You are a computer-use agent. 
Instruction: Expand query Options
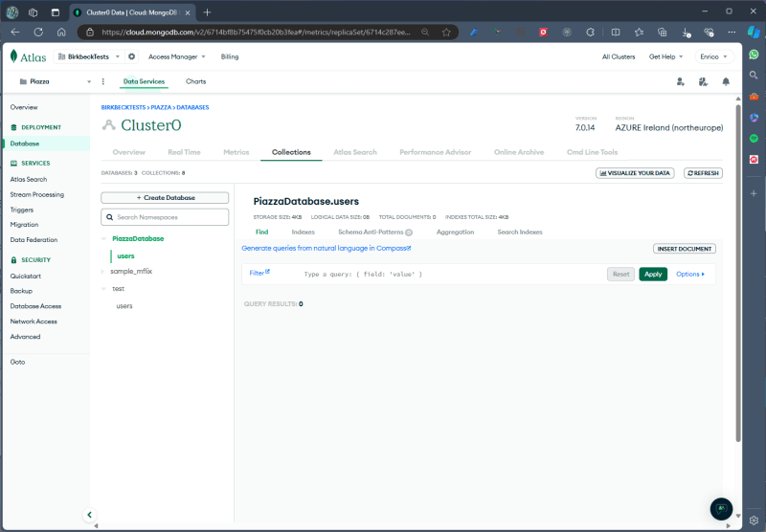click(689, 275)
